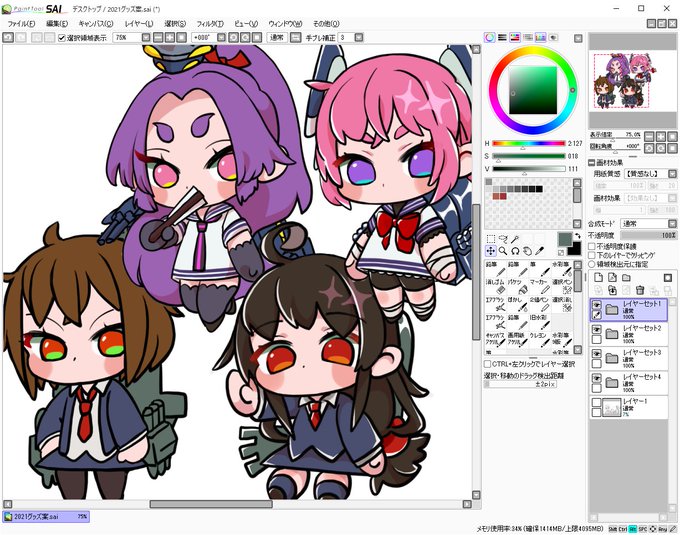Click the layer mask icon in layer panel
The width and height of the screenshot is (680, 535).
click(x=667, y=277)
